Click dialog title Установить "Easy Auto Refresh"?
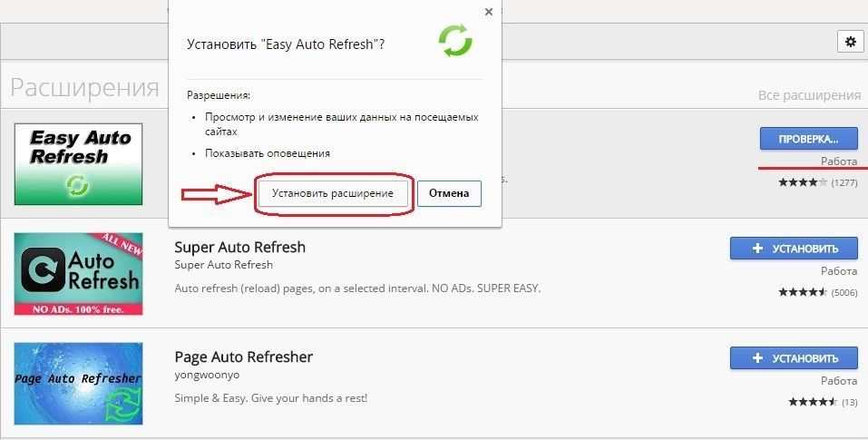Screen dimensions: 868x440 pyautogui.click(x=286, y=44)
